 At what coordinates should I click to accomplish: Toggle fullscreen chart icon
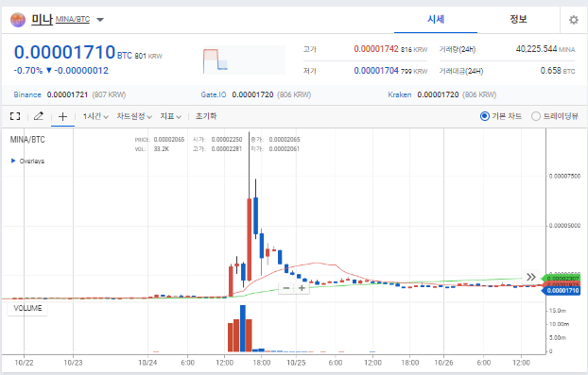15,116
